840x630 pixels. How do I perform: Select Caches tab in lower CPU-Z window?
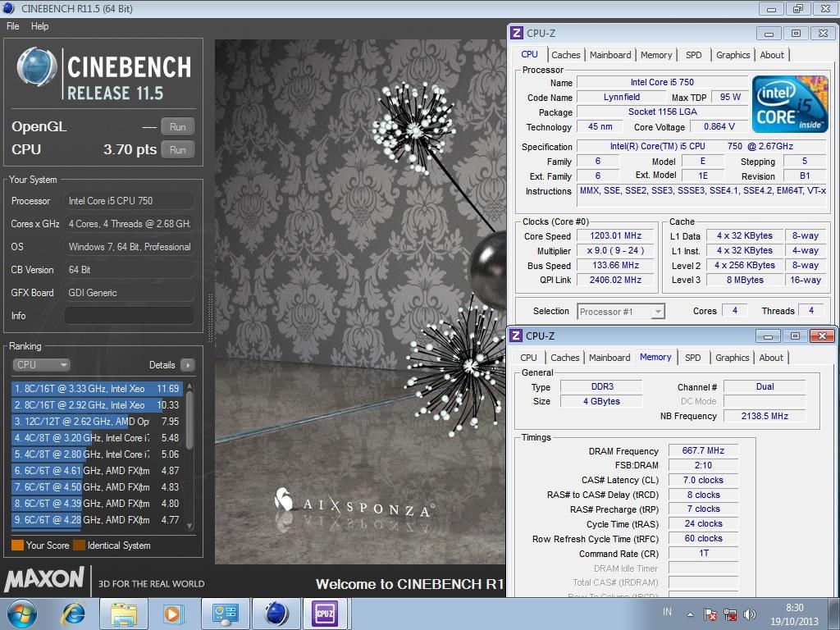pyautogui.click(x=565, y=358)
